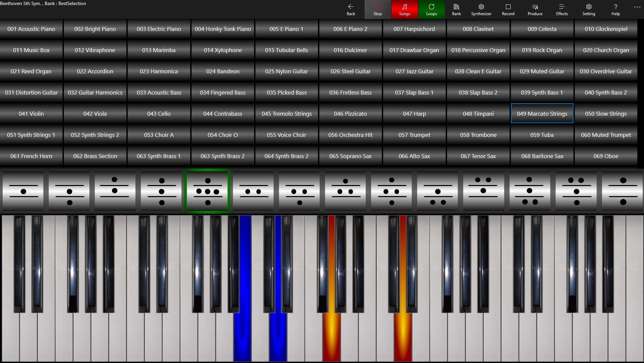
Task: Select the 001 Acoustic Piano instrument
Action: tap(31, 29)
